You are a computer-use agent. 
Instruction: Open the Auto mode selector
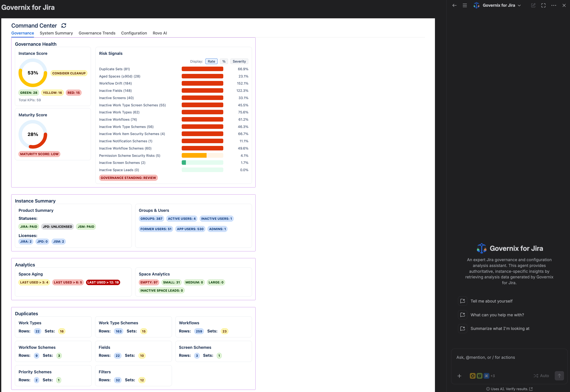541,376
